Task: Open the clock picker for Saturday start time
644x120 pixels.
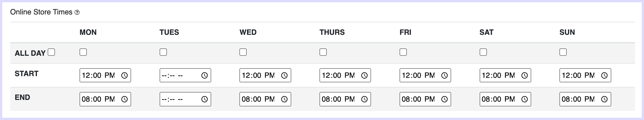Action: [524, 75]
